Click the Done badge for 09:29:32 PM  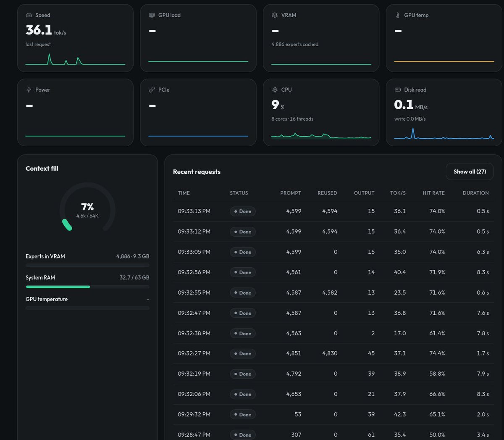(x=243, y=414)
